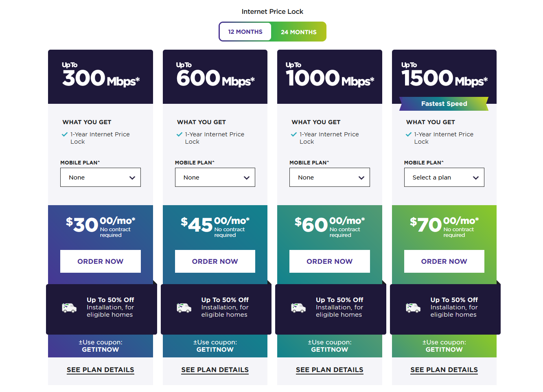
Task: Switch price lock to 12 Months
Action: coord(245,32)
